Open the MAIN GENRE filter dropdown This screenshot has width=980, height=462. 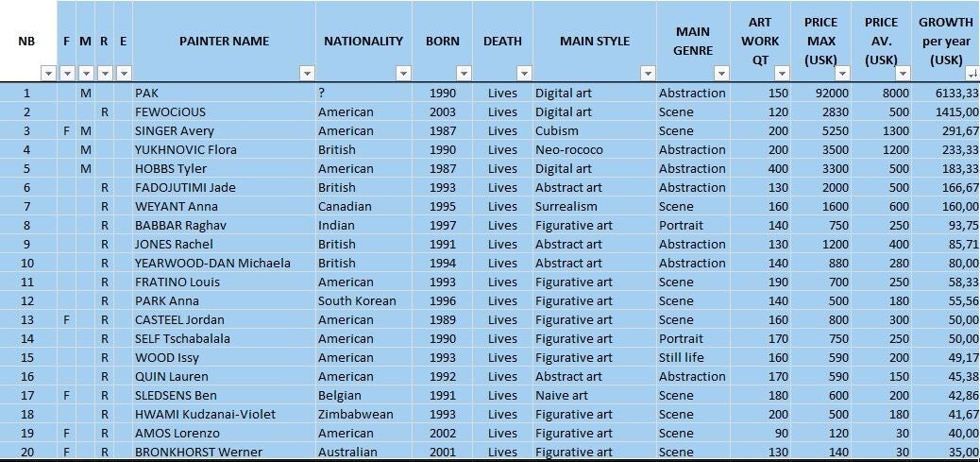click(721, 74)
